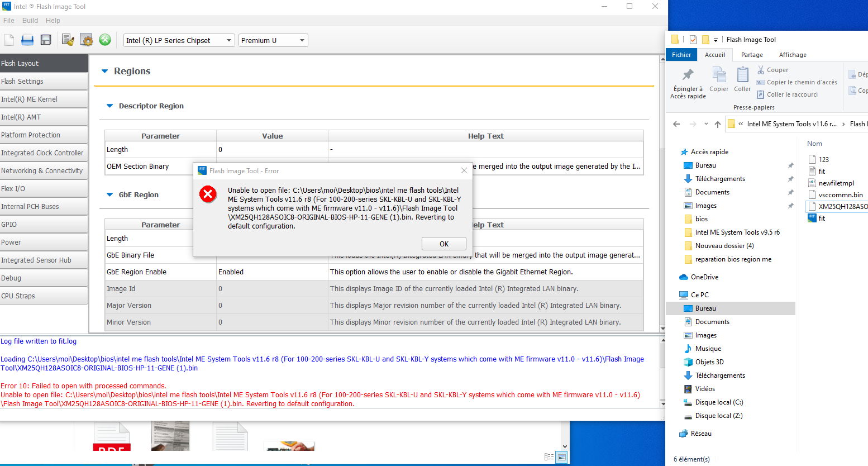Expand hidden breadcrumb path chevrons in Explorer
868x466 pixels.
[x=741, y=124]
